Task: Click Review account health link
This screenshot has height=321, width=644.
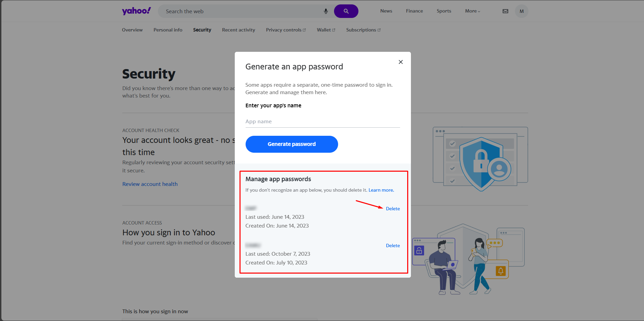Action: coord(150,184)
